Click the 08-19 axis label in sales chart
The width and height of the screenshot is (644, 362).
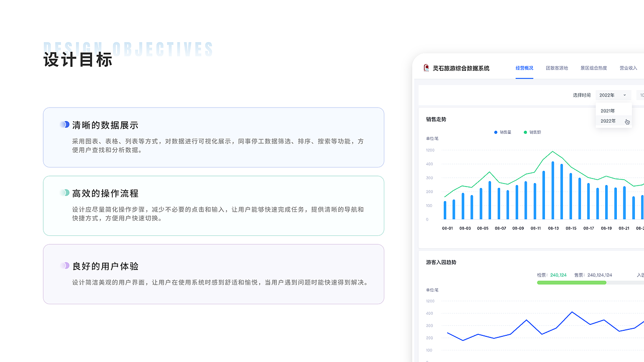(606, 228)
